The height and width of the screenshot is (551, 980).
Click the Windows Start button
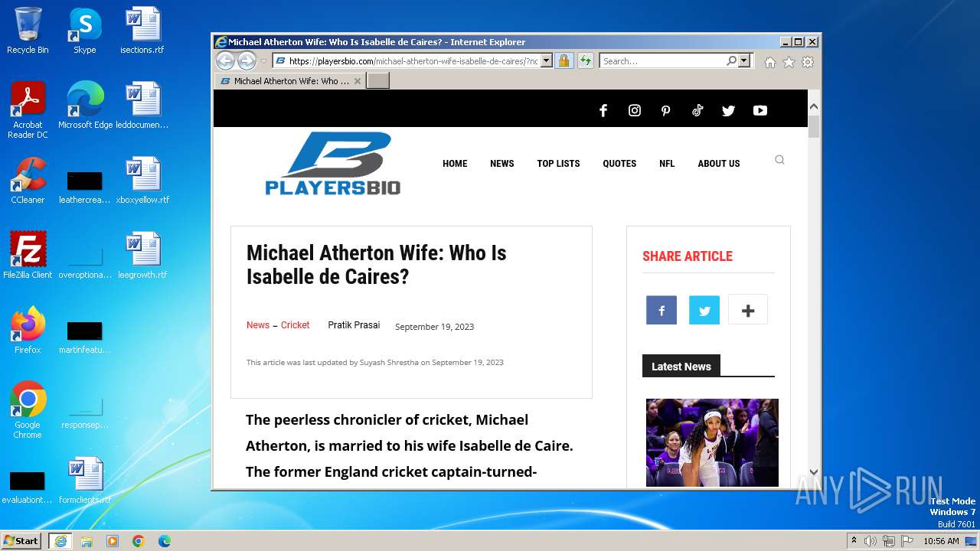point(21,541)
